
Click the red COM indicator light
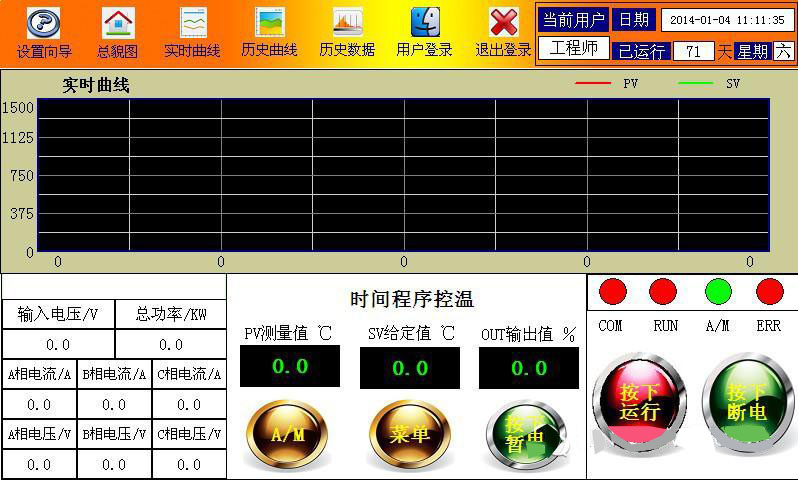coord(612,292)
